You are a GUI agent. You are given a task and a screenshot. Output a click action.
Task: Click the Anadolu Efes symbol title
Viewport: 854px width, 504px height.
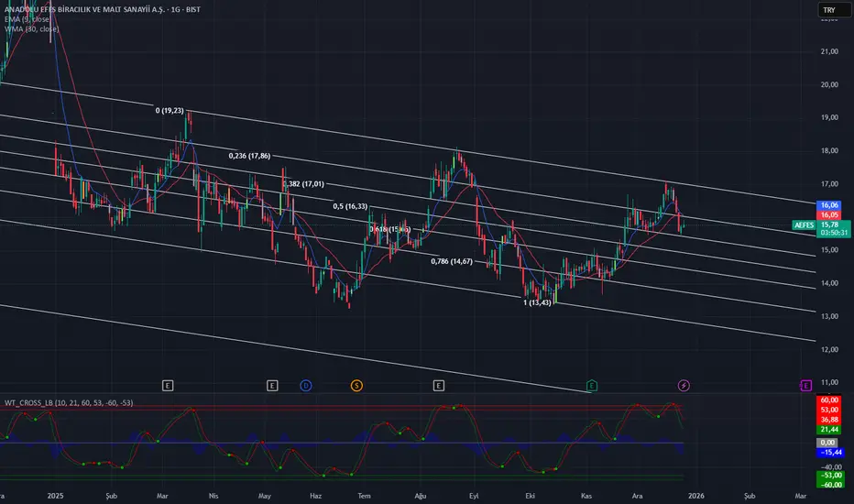point(103,9)
